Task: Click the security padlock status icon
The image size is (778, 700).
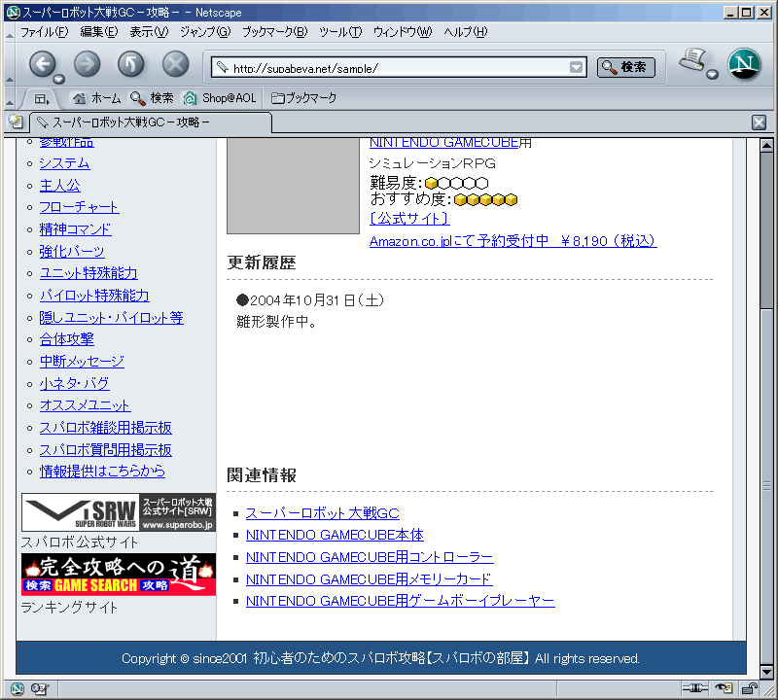Action: 749,688
